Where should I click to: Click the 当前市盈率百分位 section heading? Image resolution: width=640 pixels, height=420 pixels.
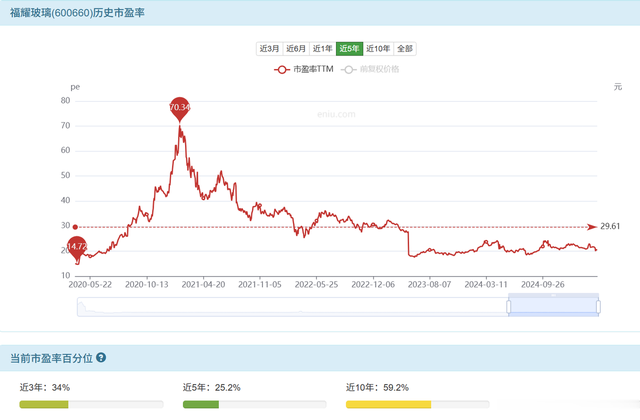(x=51, y=358)
